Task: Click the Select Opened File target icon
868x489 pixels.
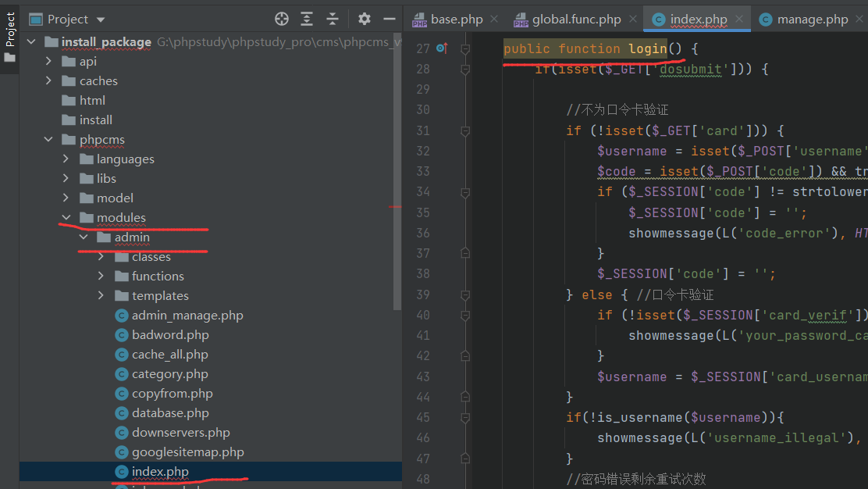Action: tap(282, 19)
